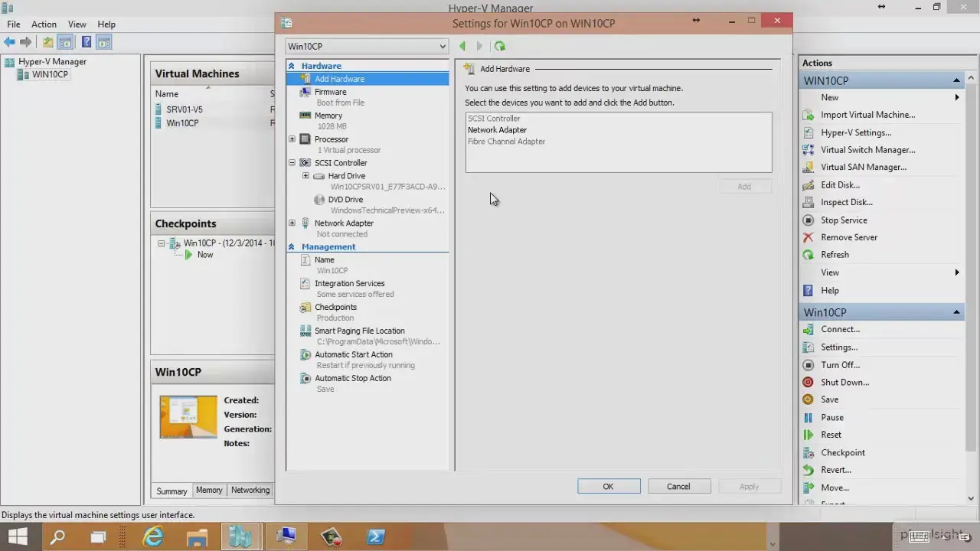This screenshot has width=980, height=551.
Task: Open the File menu
Action: (14, 24)
